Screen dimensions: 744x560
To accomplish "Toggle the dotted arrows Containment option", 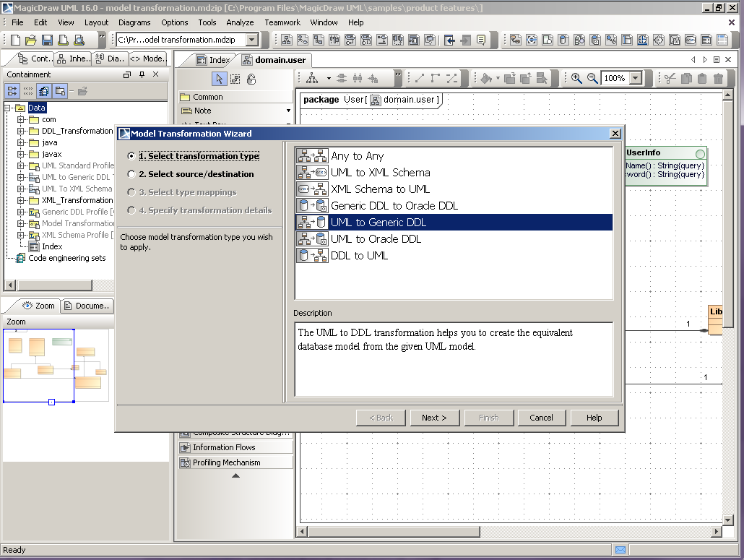I will [28, 91].
